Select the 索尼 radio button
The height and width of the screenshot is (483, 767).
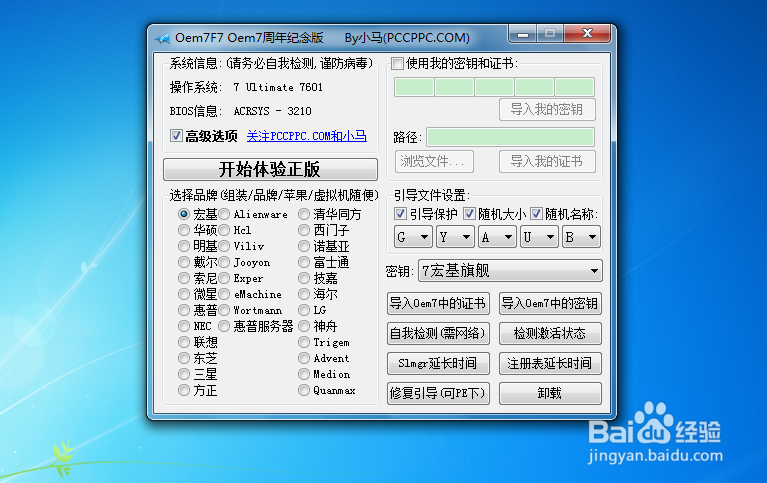coord(184,278)
